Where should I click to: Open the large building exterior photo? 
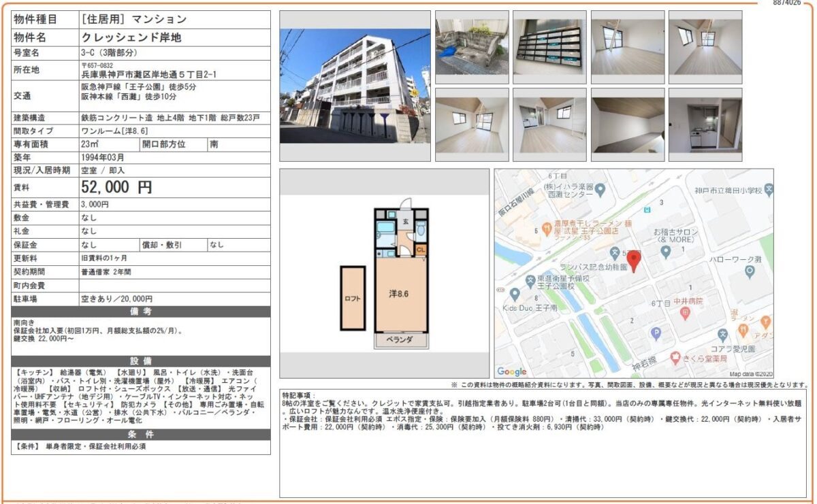355,86
